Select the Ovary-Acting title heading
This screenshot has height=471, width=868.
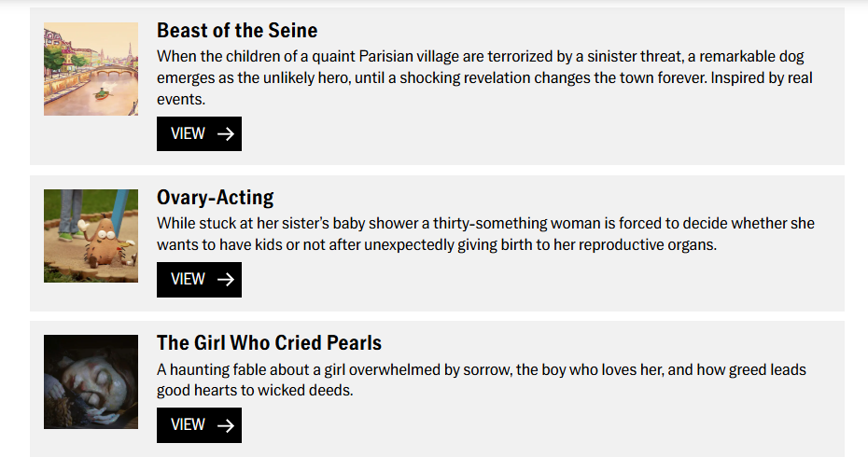tap(215, 198)
